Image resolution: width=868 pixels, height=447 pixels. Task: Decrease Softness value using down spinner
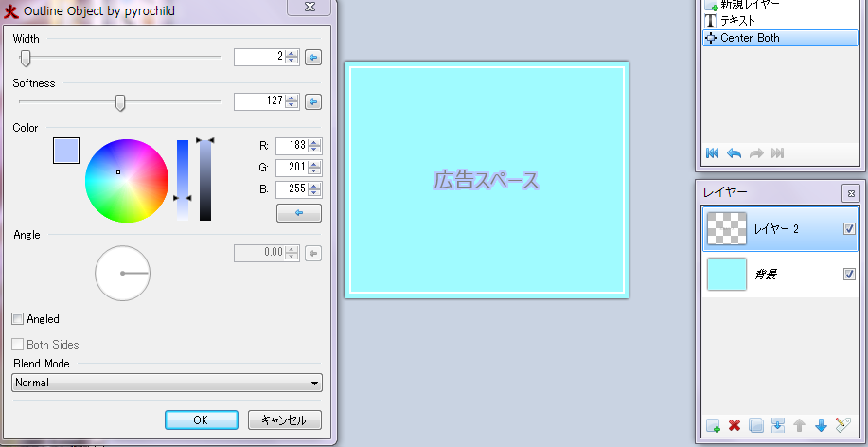click(292, 105)
